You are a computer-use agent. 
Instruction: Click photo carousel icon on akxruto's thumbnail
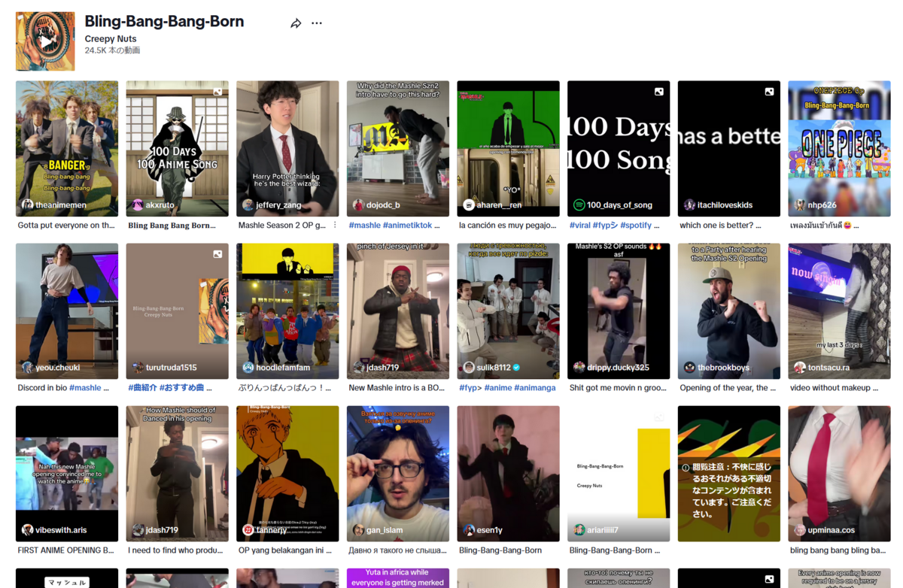point(217,92)
